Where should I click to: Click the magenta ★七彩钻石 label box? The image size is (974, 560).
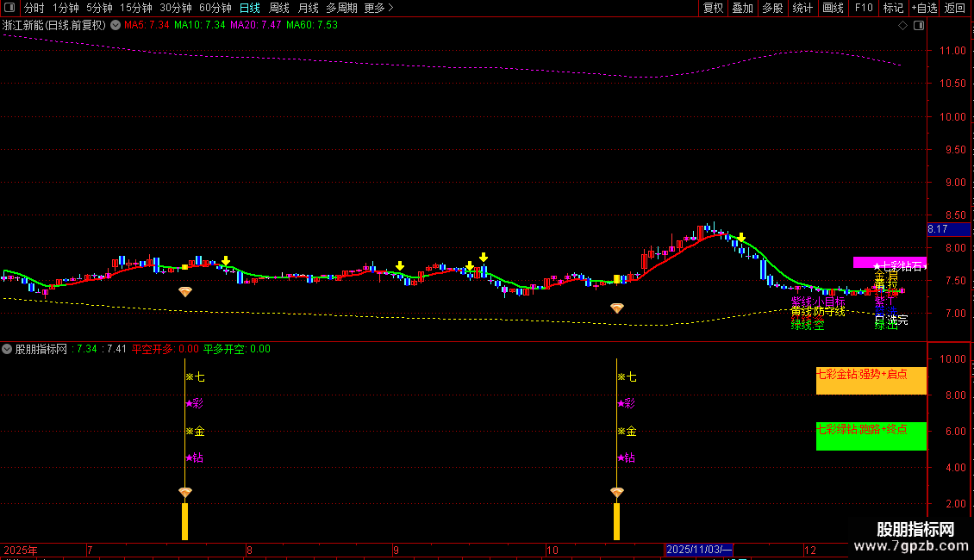click(890, 263)
